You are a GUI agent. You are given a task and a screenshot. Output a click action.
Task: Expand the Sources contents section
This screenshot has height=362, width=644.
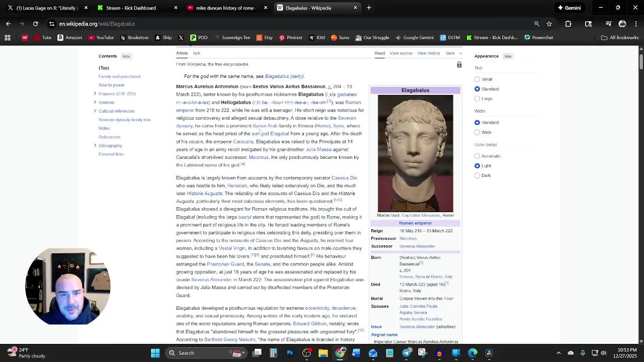(95, 102)
